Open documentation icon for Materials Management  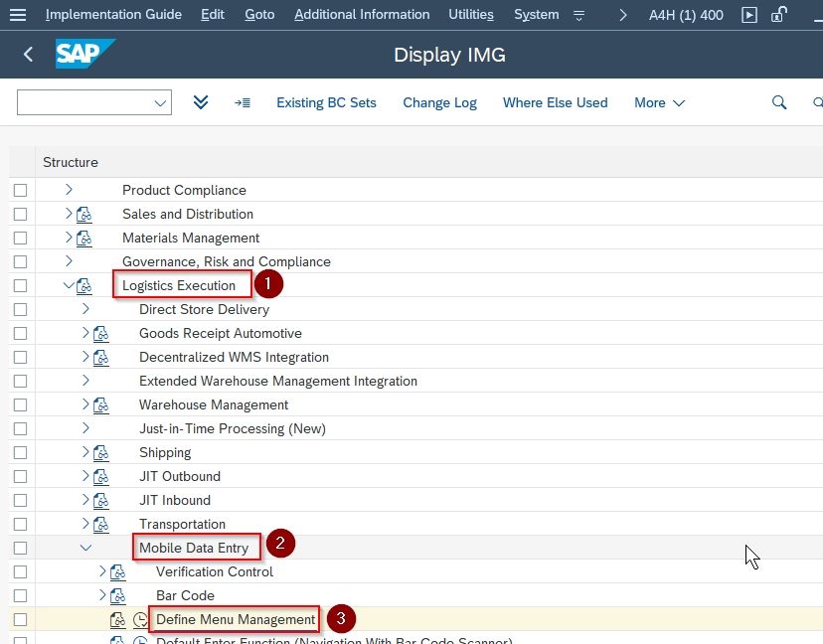tap(84, 239)
